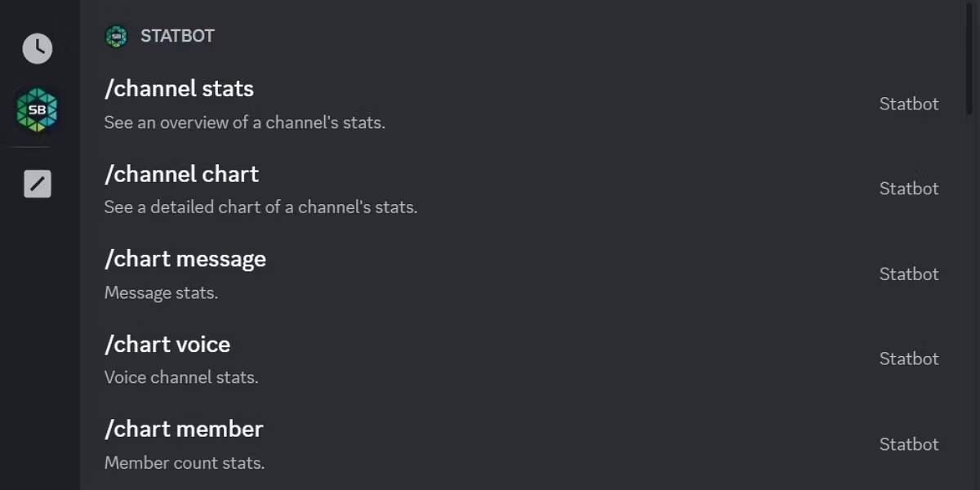Image resolution: width=980 pixels, height=490 pixels.
Task: Select the pencil icon below the Statbot icon
Action: (37, 184)
